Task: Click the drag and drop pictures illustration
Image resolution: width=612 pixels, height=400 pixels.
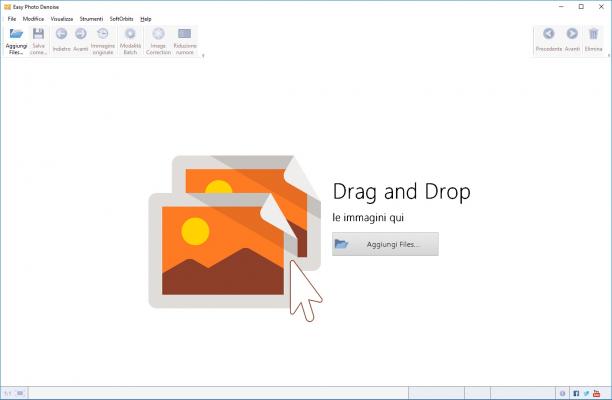Action: coord(235,238)
